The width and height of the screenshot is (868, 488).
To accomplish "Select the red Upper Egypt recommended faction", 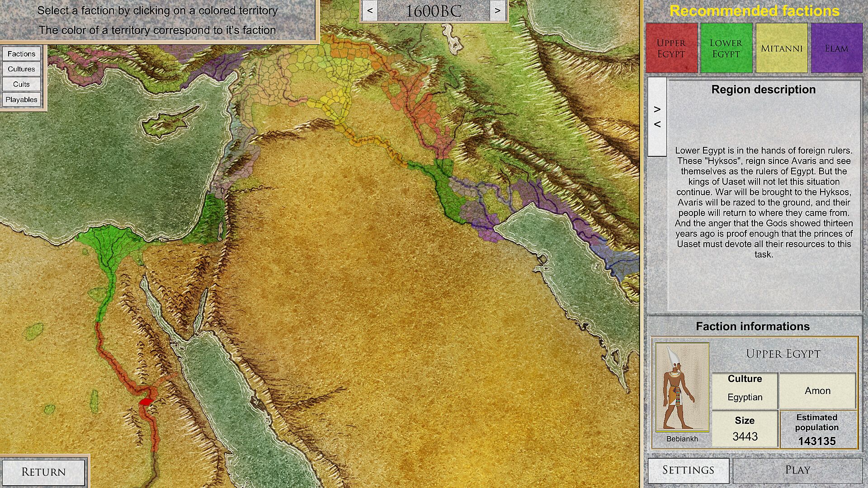I will 671,48.
